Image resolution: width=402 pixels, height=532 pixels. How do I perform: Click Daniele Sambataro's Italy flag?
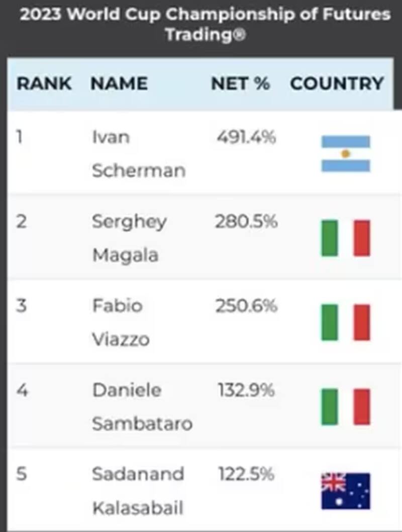click(346, 407)
